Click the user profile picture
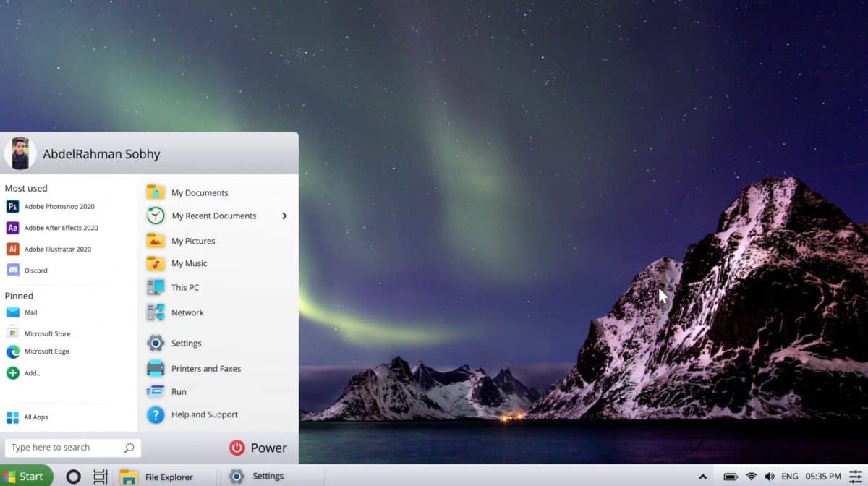The height and width of the screenshot is (486, 868). pyautogui.click(x=20, y=153)
